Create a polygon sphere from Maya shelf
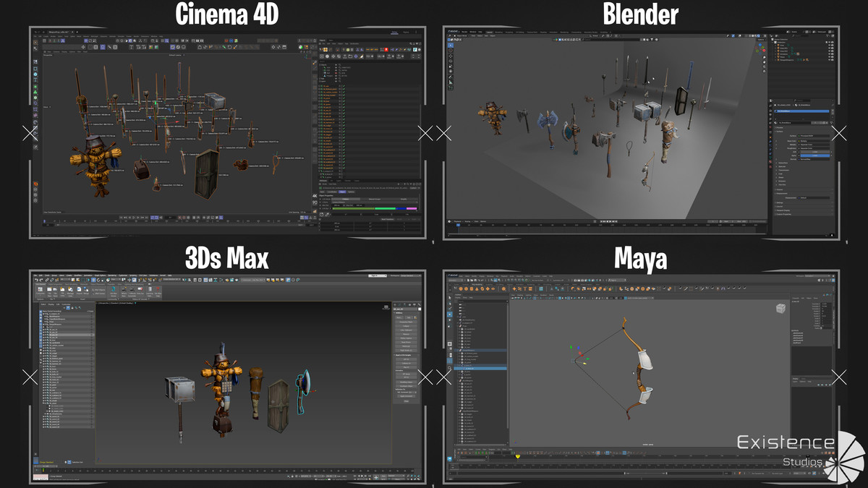This screenshot has width=868, height=488. [x=461, y=288]
